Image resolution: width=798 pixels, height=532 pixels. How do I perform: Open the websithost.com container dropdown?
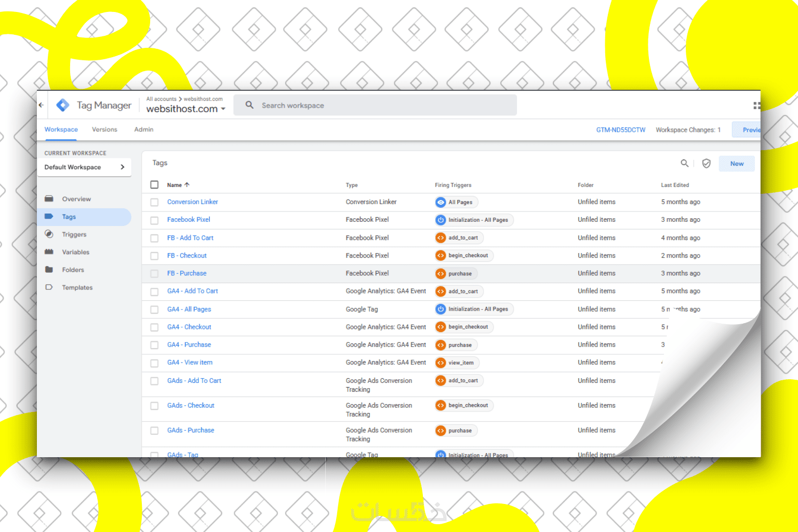[186, 109]
